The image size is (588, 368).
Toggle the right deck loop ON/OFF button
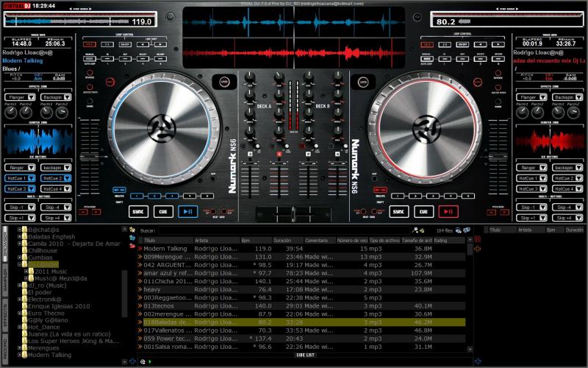(x=462, y=44)
